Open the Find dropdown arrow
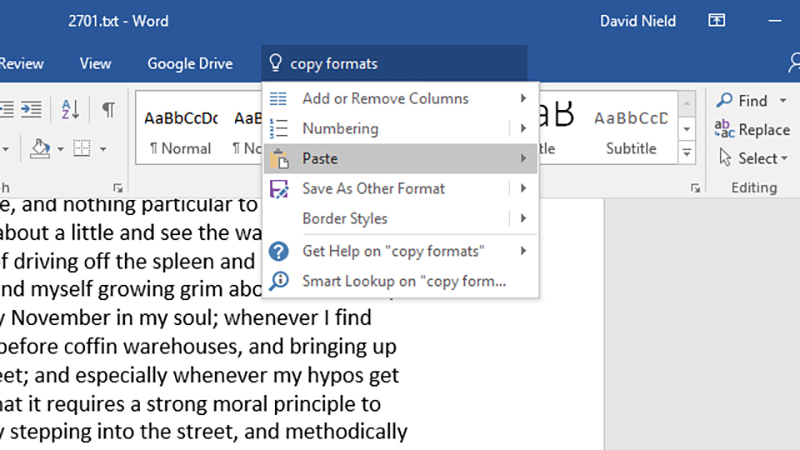This screenshot has width=800, height=450. point(783,101)
